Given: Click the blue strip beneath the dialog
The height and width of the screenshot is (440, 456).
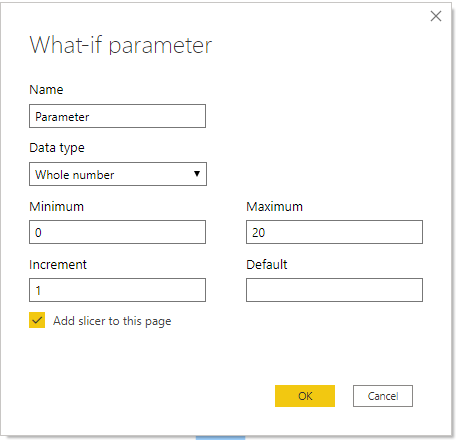Looking at the screenshot, I should 220,438.
